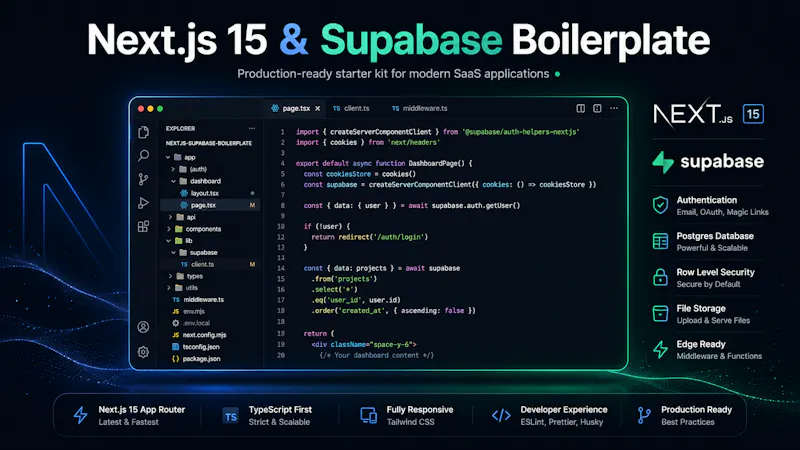Click the Production Ready branch icon

(644, 416)
